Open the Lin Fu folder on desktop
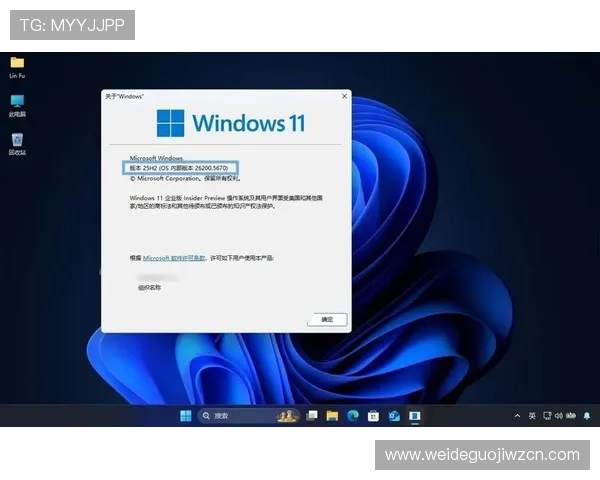Image resolution: width=600 pixels, height=480 pixels. 17,67
